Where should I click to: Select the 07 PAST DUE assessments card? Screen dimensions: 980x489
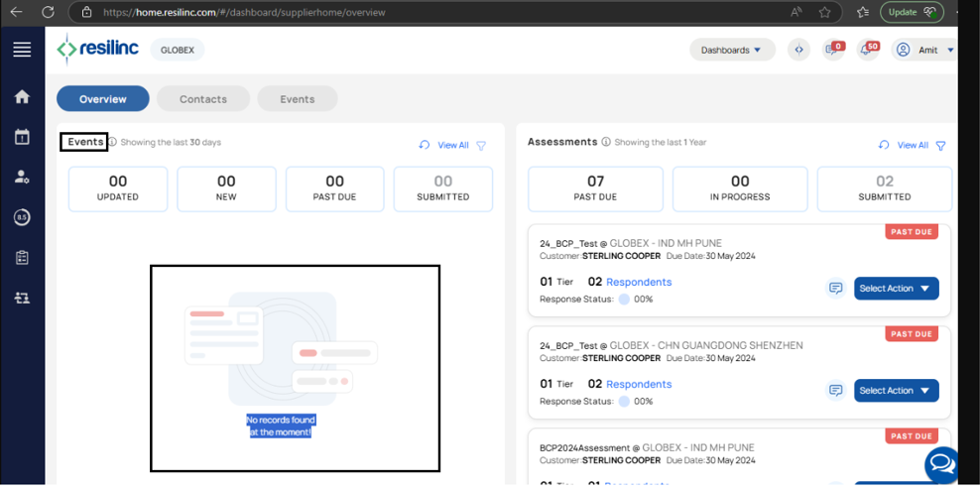(595, 188)
